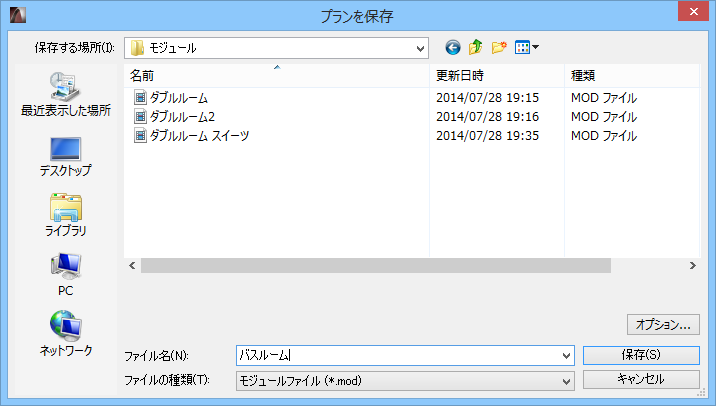Go back using the blue arrow icon
This screenshot has width=716, height=406.
pos(453,47)
